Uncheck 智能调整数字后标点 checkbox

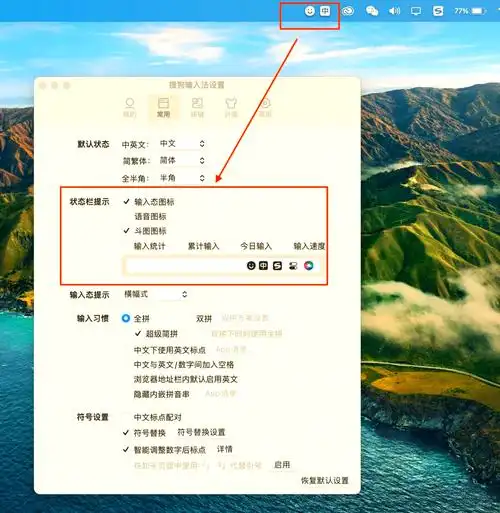coord(126,450)
